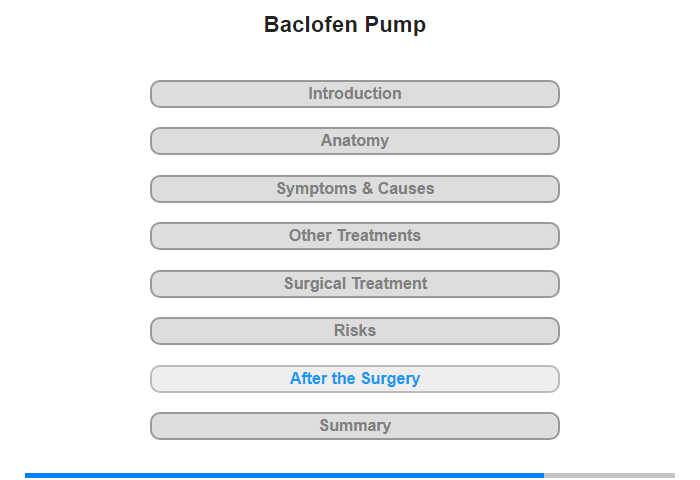Jump to the Summary section
Screen dimensions: 700x480
pyautogui.click(x=354, y=426)
